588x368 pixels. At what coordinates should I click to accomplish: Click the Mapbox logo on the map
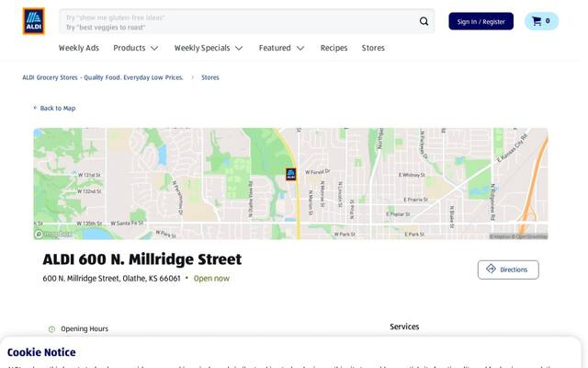(54, 234)
